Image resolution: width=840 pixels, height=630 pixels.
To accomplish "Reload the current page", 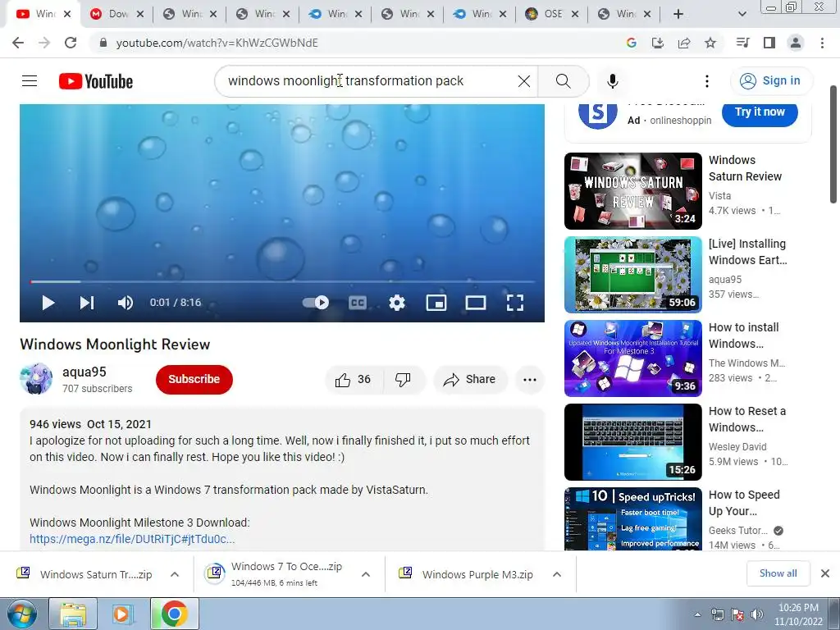I will (71, 43).
